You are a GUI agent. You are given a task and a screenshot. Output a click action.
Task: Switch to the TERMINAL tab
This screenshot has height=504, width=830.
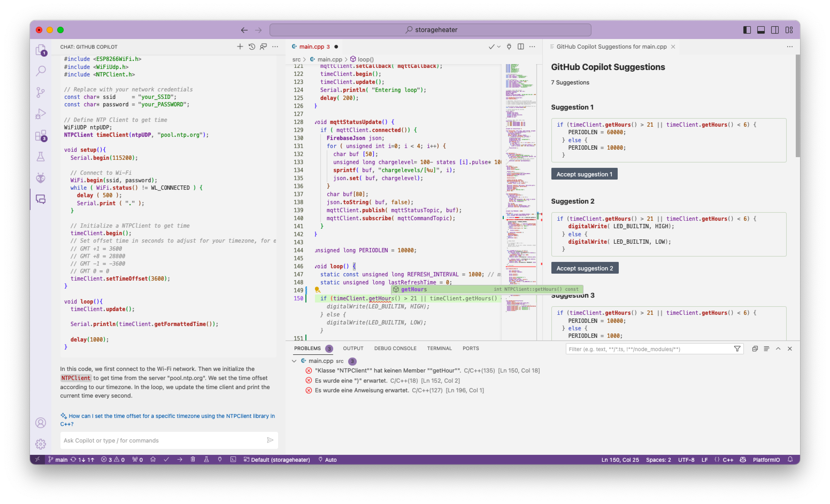tap(439, 348)
